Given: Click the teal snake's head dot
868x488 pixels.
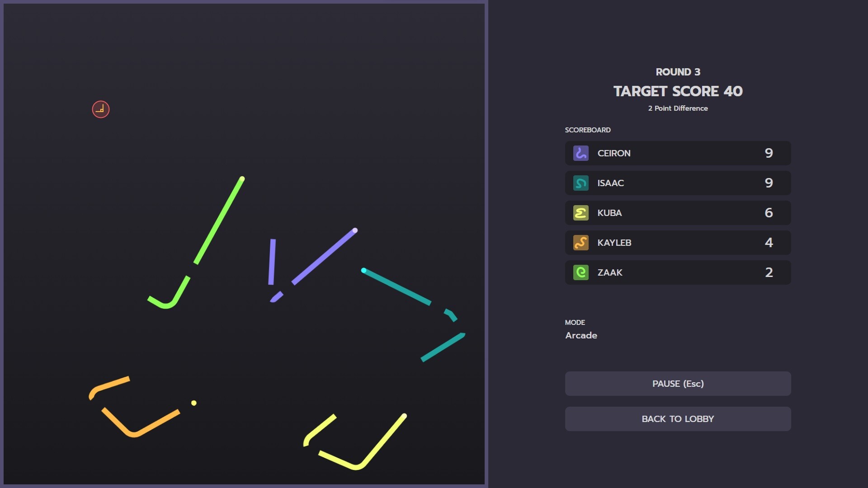Looking at the screenshot, I should click(x=364, y=270).
